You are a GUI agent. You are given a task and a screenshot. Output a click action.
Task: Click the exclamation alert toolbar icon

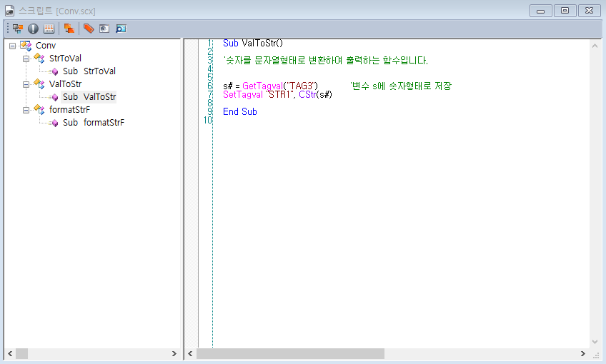[x=34, y=29]
